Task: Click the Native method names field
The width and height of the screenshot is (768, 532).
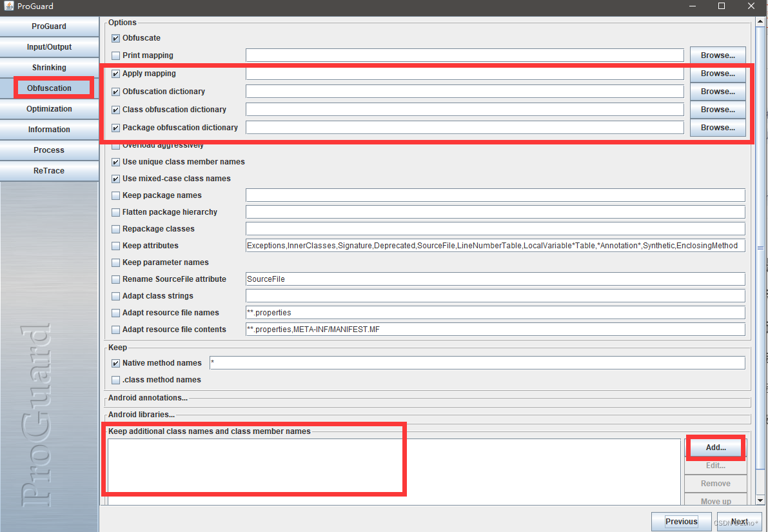Action: (x=477, y=363)
